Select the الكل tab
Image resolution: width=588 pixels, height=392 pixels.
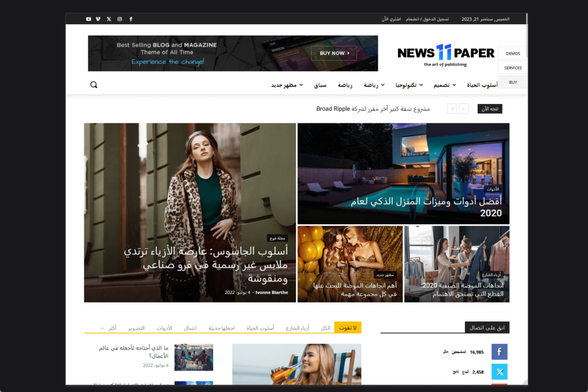pyautogui.click(x=326, y=328)
